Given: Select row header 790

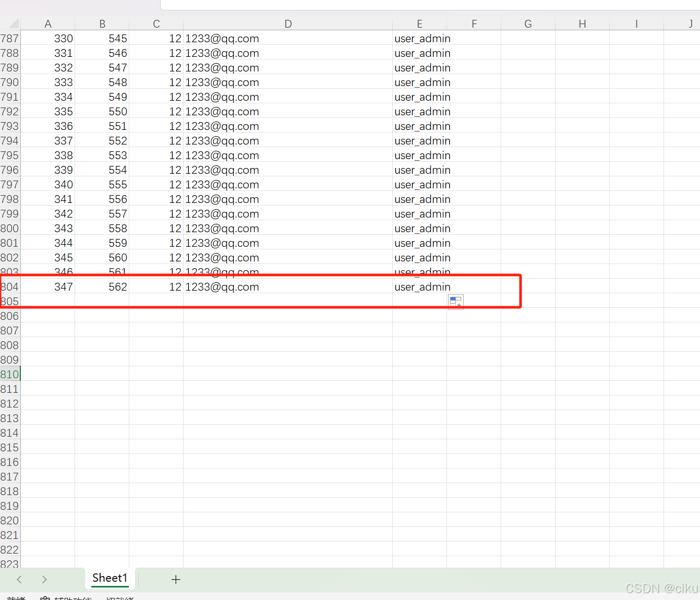Looking at the screenshot, I should 10,82.
